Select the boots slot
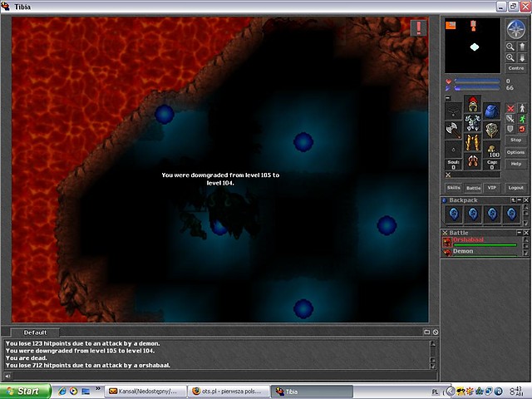This screenshot has width=532, height=399. click(x=472, y=161)
